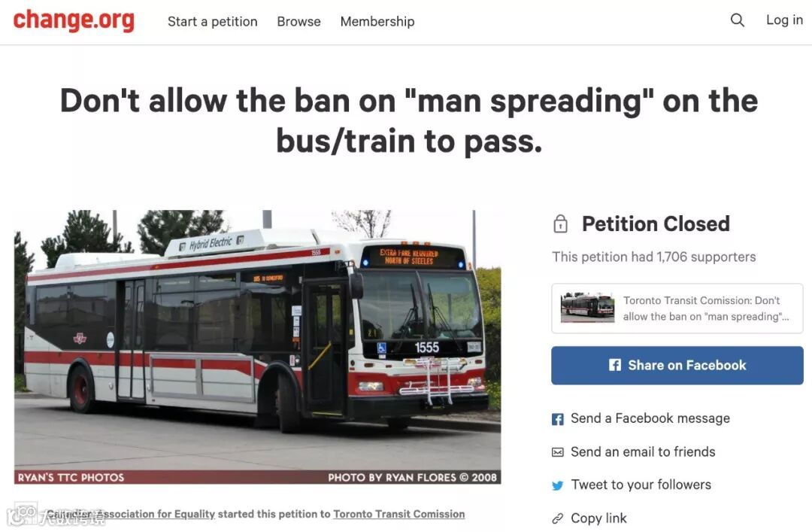Share on Facebook button

(677, 366)
